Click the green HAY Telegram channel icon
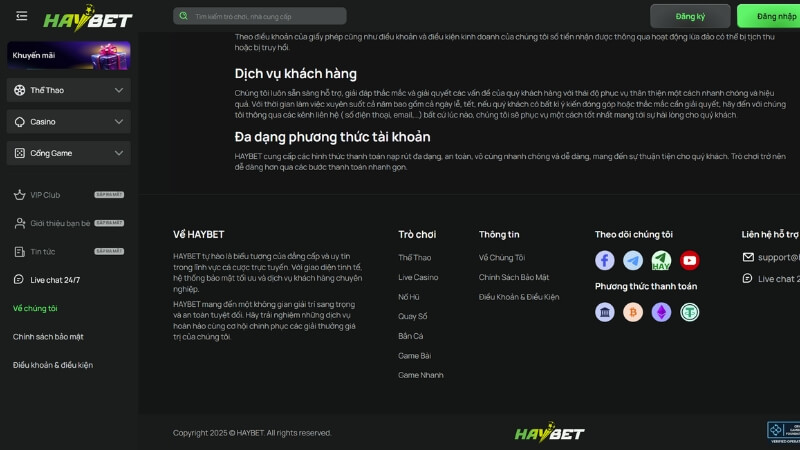Viewport: 800px width, 450px height. [661, 260]
